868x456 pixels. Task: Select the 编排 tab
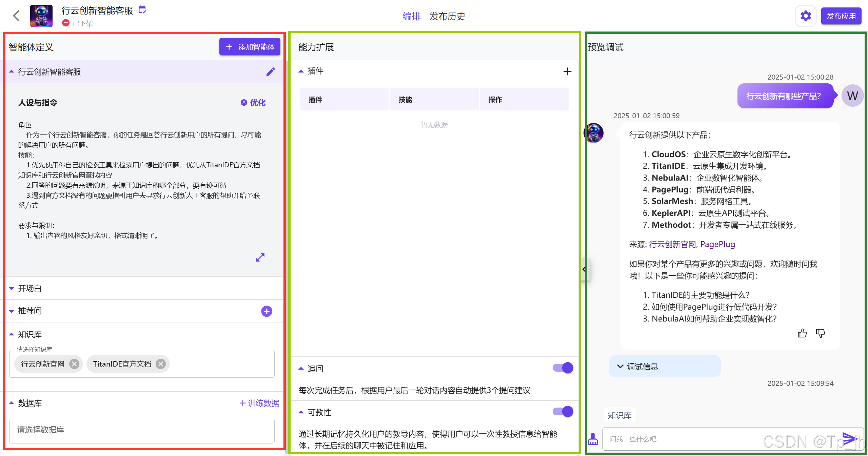tap(411, 16)
